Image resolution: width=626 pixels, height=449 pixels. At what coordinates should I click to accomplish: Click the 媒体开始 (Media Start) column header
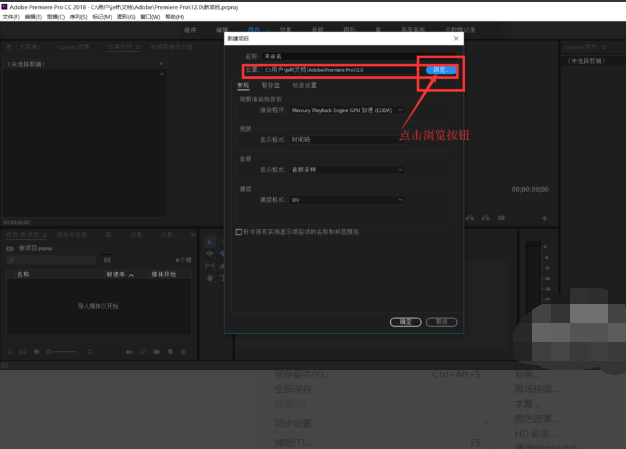click(164, 274)
